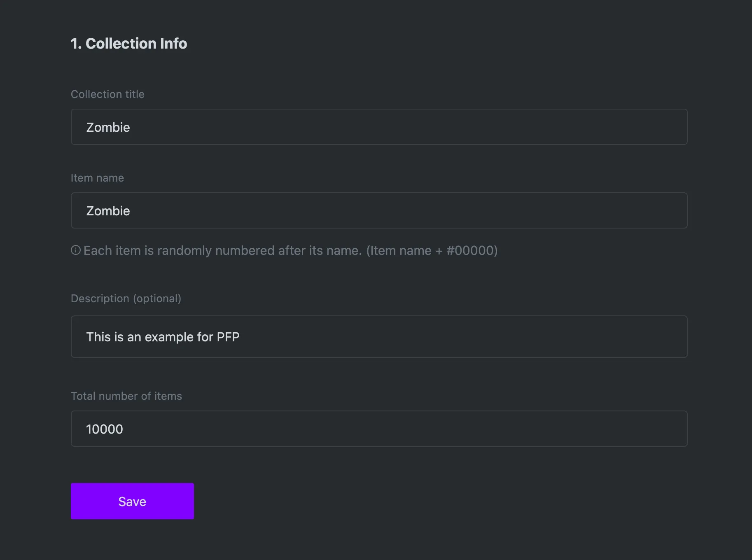Click "(Item name + #00000)" hint portion

click(x=432, y=250)
